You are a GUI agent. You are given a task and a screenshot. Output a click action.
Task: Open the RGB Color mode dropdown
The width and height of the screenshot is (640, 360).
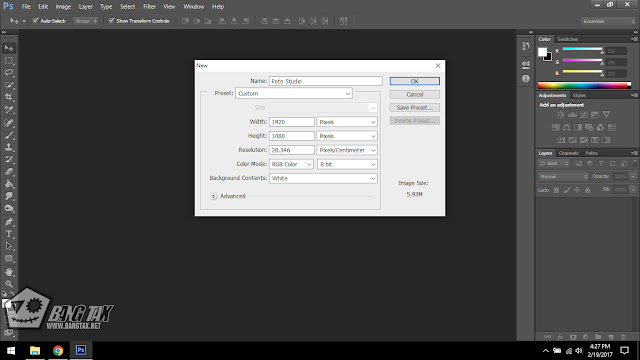click(291, 164)
